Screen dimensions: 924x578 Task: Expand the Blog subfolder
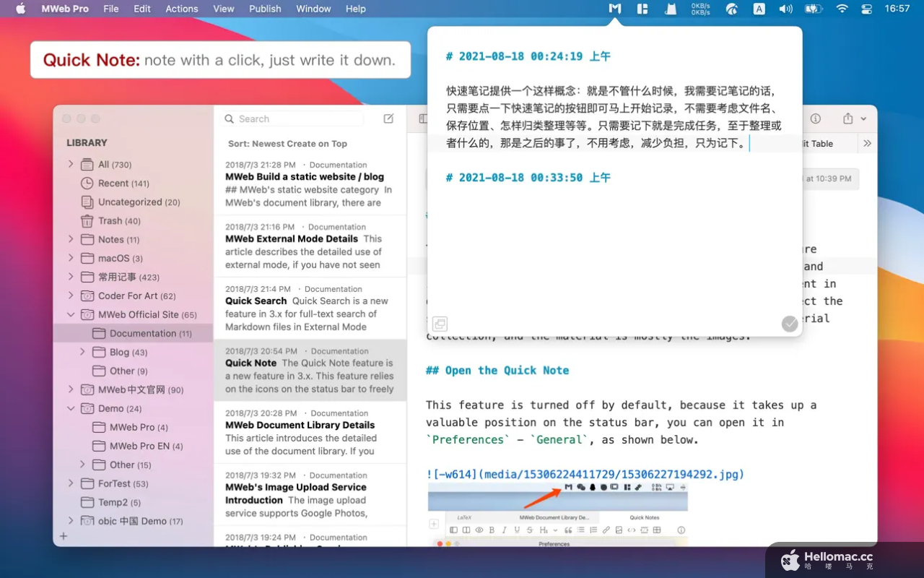click(82, 352)
